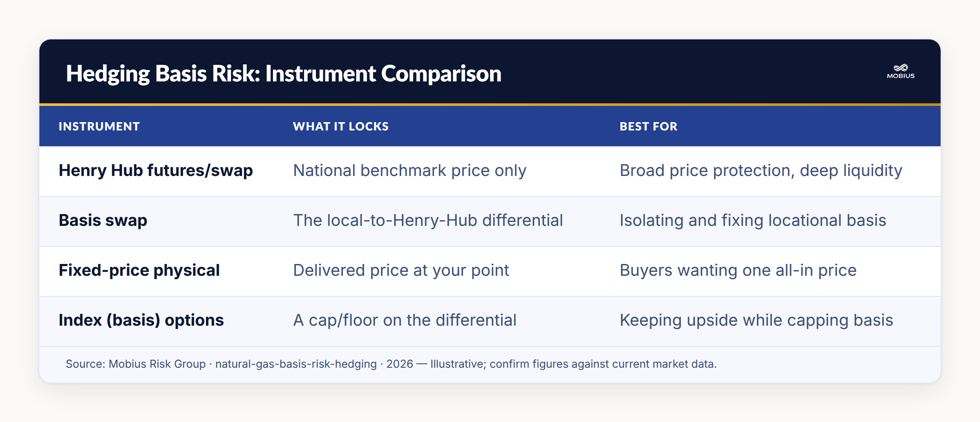Select the WHAT IT LOCKS column header
This screenshot has height=422, width=980.
click(x=341, y=127)
